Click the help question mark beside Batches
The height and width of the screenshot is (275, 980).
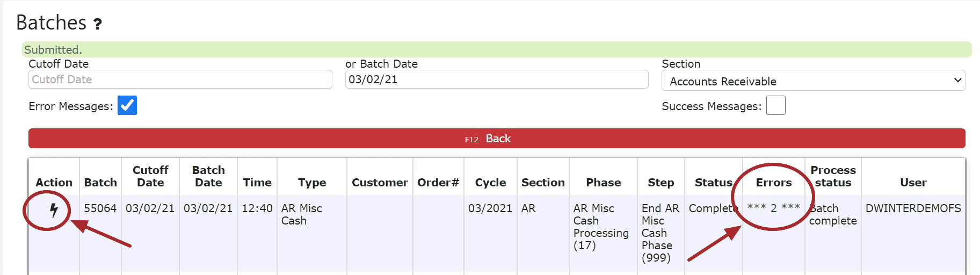click(97, 24)
